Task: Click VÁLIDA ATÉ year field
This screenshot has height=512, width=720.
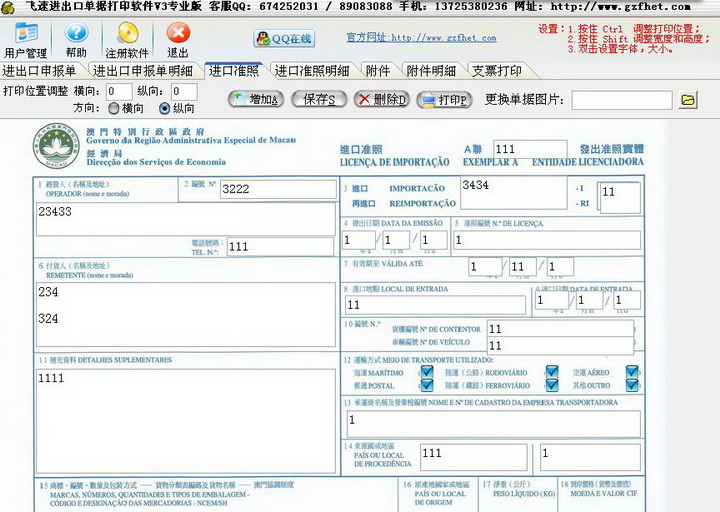Action: coord(485,266)
